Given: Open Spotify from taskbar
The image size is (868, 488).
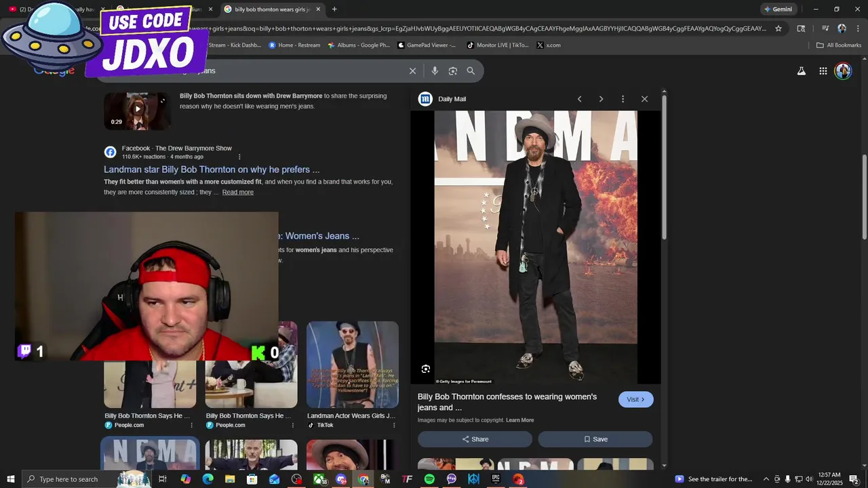Looking at the screenshot, I should click(x=429, y=479).
